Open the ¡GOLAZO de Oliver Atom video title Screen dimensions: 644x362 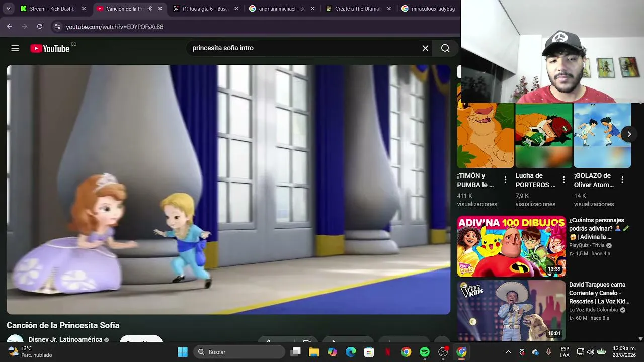[594, 180]
